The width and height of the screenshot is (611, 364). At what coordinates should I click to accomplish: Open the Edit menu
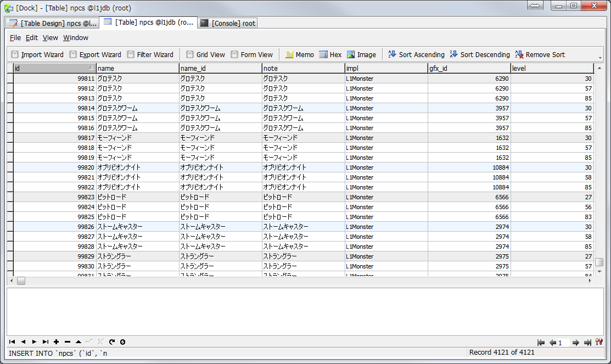[x=31, y=38]
